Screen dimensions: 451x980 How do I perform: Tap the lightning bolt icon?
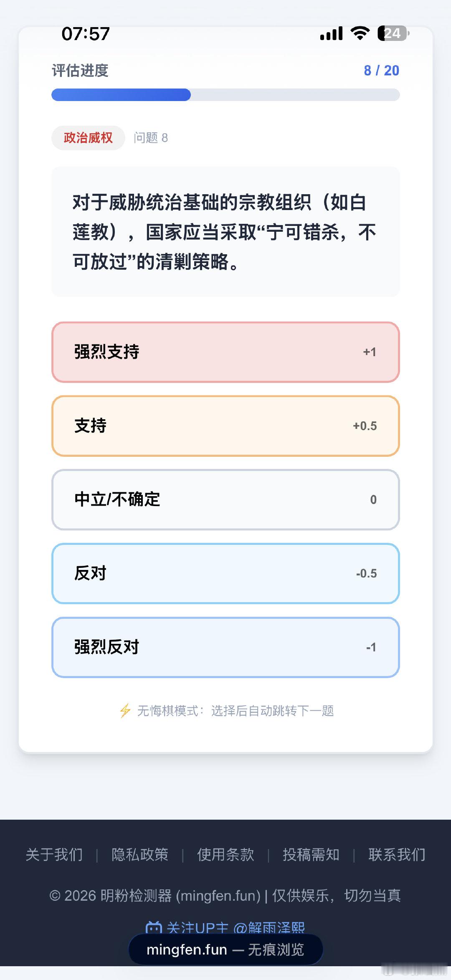(x=125, y=711)
